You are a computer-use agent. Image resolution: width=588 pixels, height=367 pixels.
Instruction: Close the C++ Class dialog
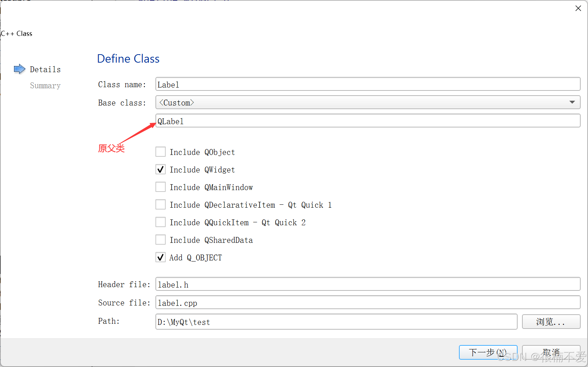(578, 8)
